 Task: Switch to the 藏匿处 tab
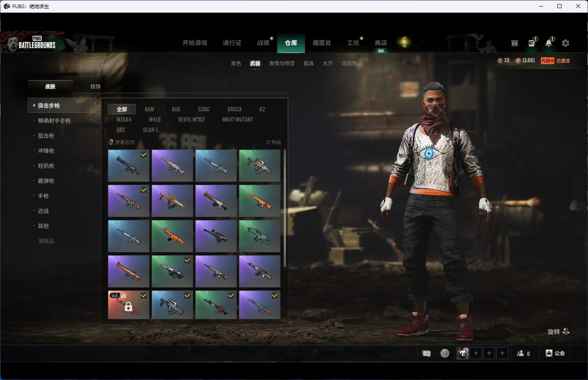[x=322, y=43]
